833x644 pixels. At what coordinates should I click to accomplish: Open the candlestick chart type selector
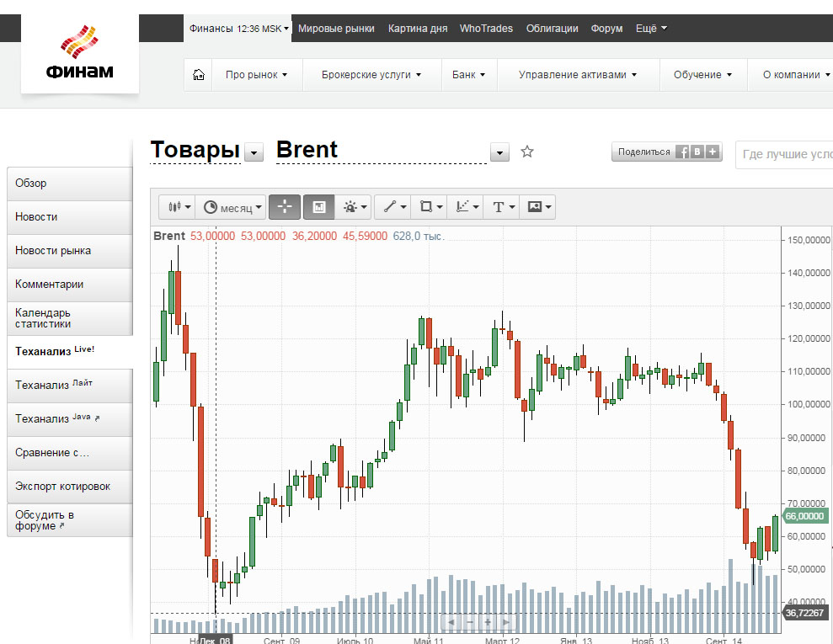178,207
